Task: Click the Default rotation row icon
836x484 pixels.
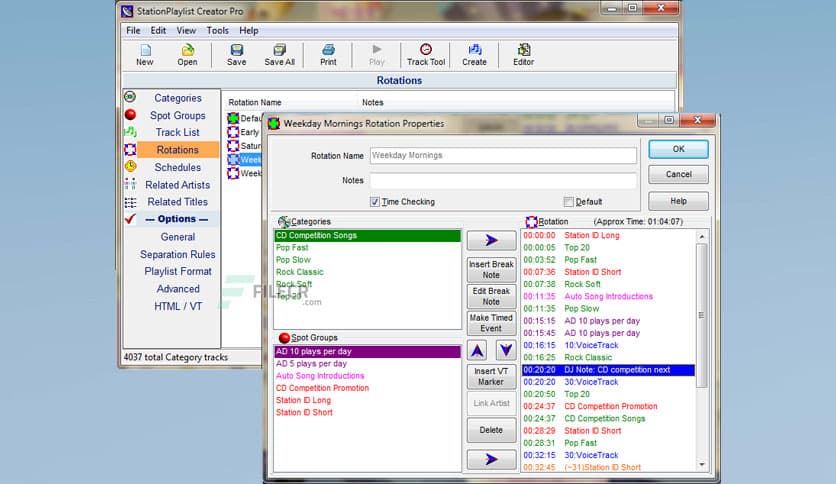Action: coord(233,118)
